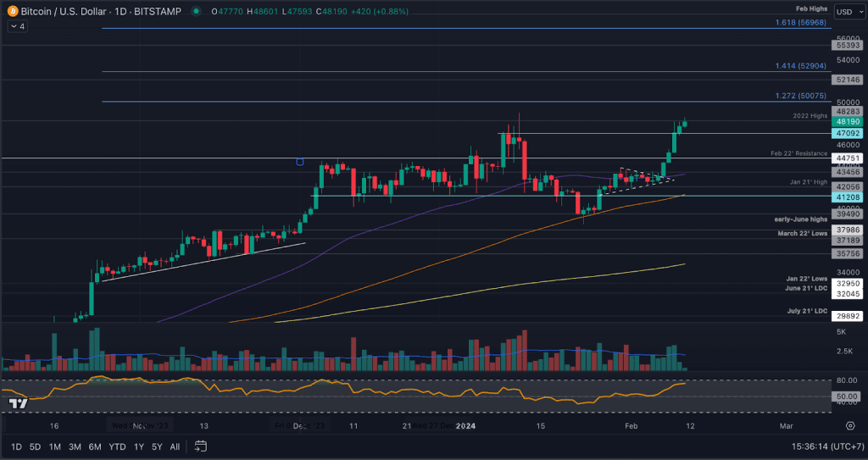This screenshot has width=868, height=460.
Task: Click the 48283 price axis label
Action: pos(847,111)
